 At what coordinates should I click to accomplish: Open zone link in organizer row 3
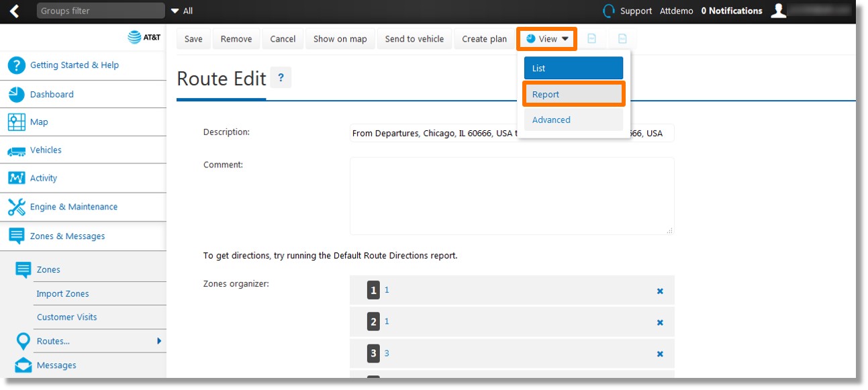pyautogui.click(x=387, y=353)
